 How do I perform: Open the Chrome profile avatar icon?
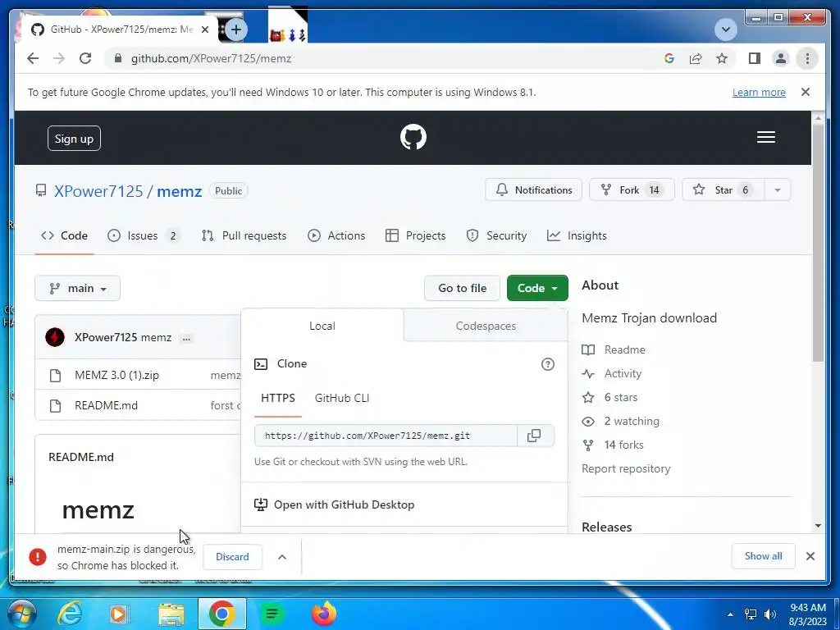point(781,58)
